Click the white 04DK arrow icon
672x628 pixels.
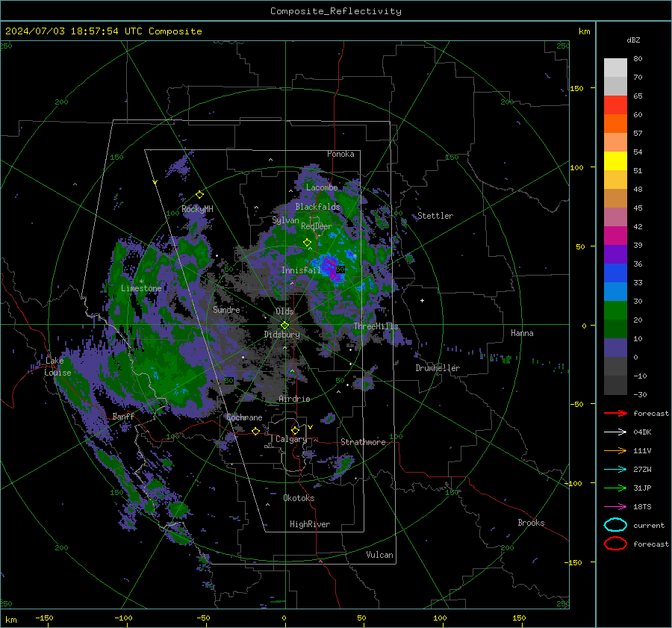click(615, 432)
